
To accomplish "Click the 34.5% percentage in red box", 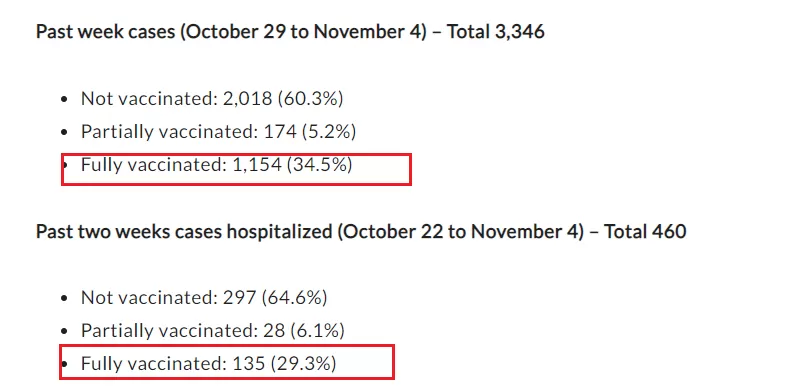I will tap(319, 165).
